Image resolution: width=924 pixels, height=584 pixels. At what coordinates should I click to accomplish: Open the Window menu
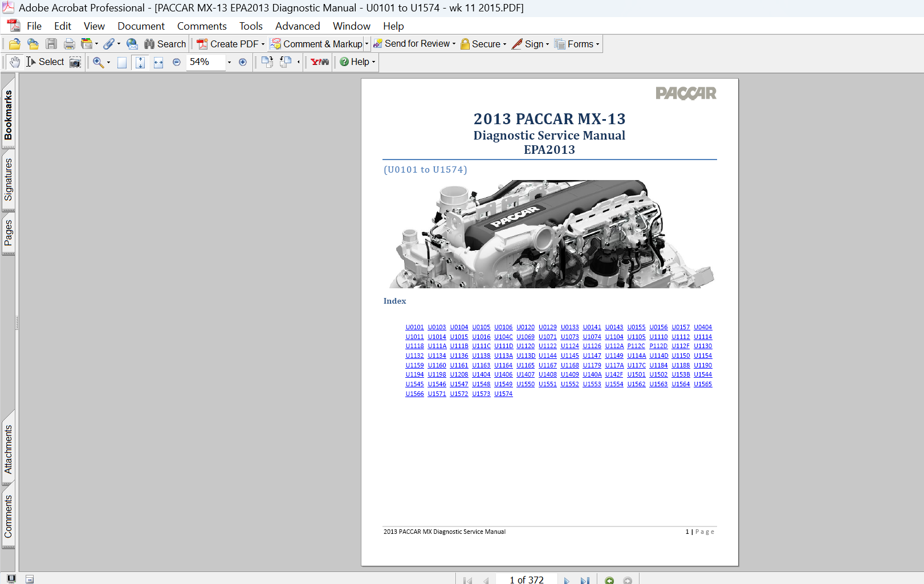click(x=352, y=26)
